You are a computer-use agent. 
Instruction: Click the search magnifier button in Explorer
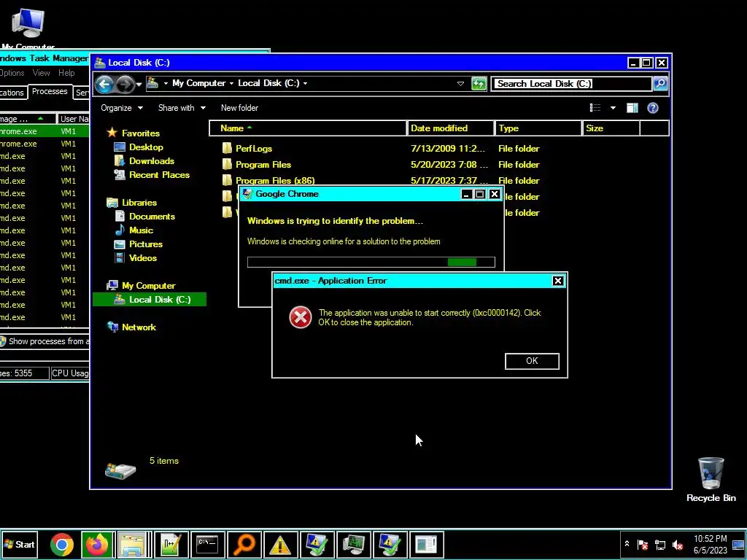[x=659, y=84]
